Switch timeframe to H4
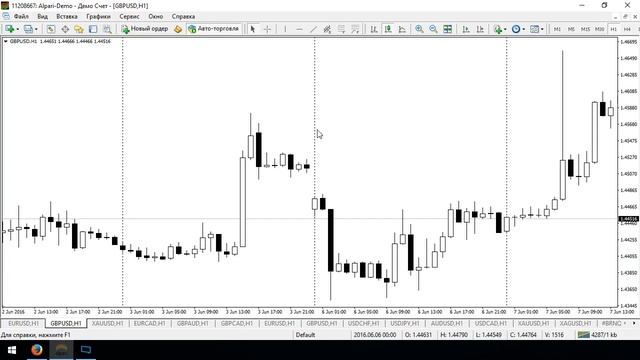The width and height of the screenshot is (640, 360). click(627, 29)
